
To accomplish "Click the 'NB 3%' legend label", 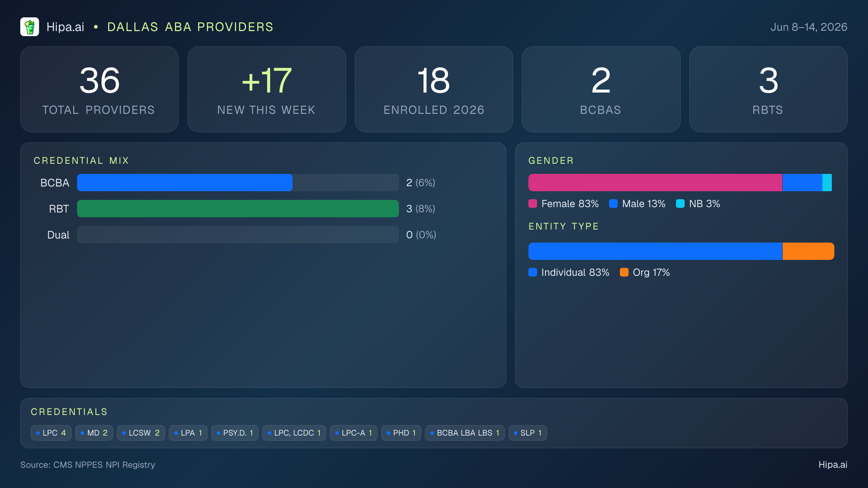I will coord(705,204).
